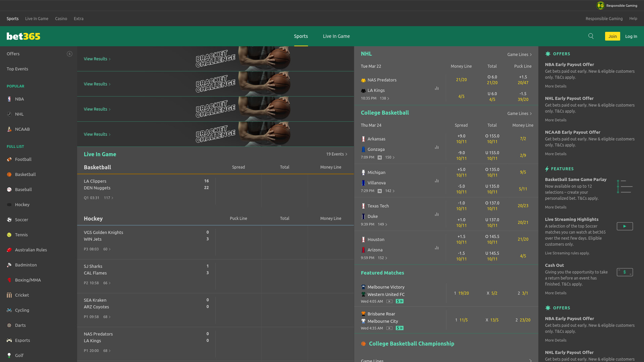Expand College Basketball Game Lines
The height and width of the screenshot is (362, 644).
[520, 113]
